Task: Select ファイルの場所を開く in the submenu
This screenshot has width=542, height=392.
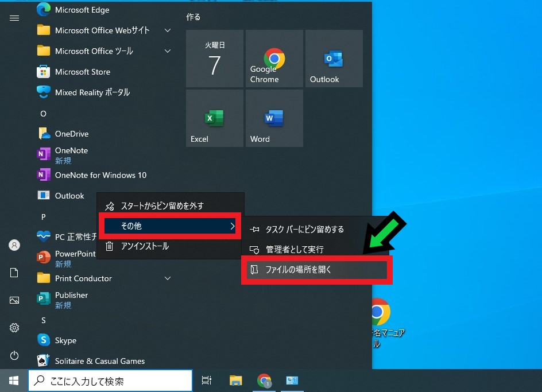Action: click(317, 269)
